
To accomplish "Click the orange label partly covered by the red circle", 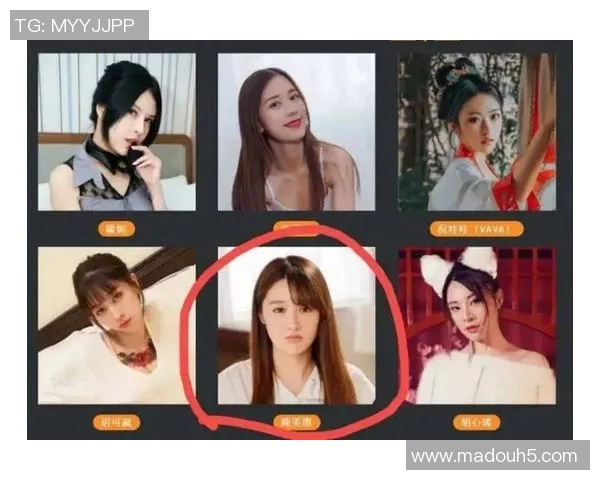I will pyautogui.click(x=297, y=227).
